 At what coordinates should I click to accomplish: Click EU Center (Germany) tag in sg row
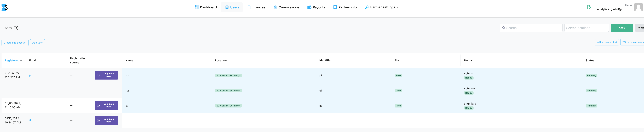click(228, 106)
